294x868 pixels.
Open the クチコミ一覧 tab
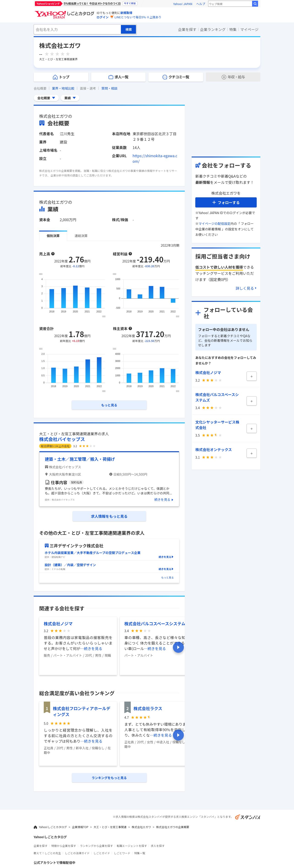click(x=175, y=77)
